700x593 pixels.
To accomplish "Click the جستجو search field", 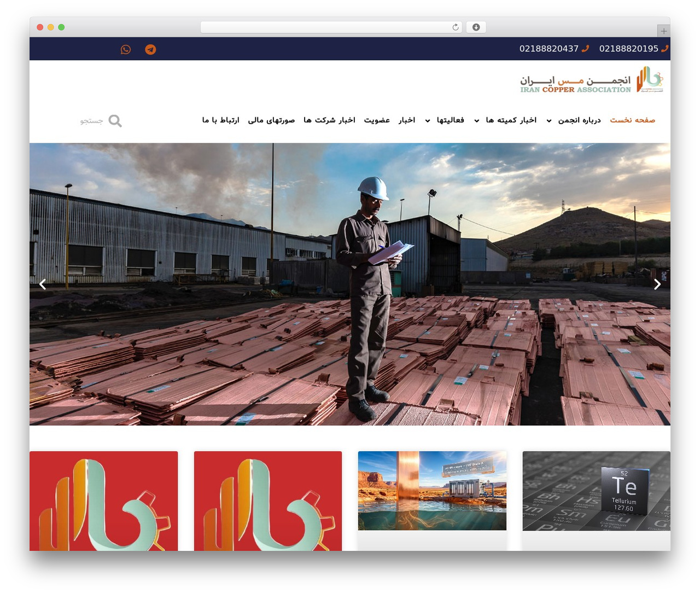I will click(x=91, y=120).
